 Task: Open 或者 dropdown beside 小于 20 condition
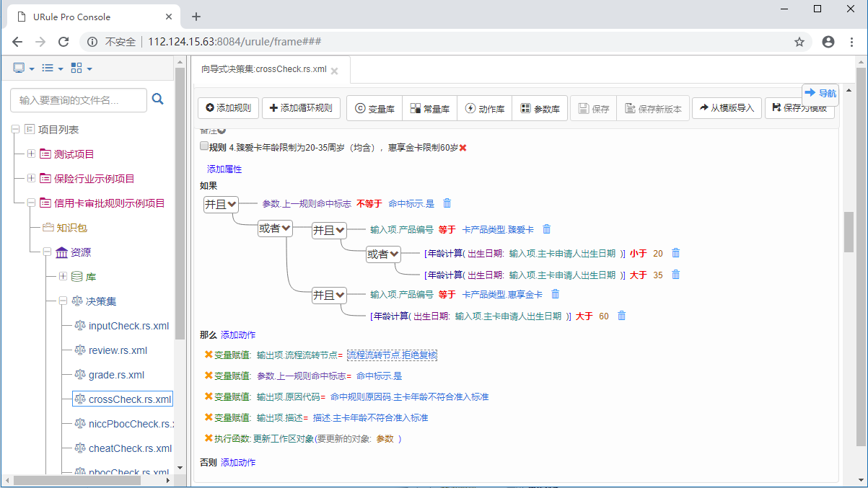(x=384, y=254)
